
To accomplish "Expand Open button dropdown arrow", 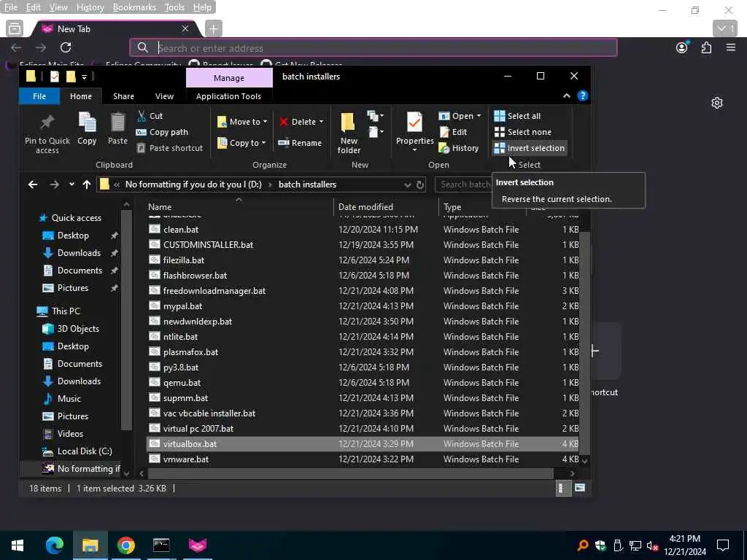I will point(479,116).
